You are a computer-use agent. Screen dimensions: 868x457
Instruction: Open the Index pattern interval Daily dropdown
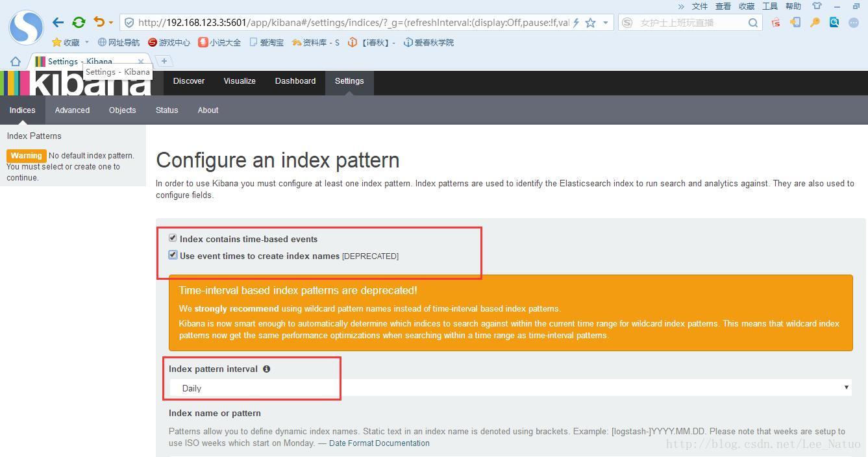click(510, 388)
